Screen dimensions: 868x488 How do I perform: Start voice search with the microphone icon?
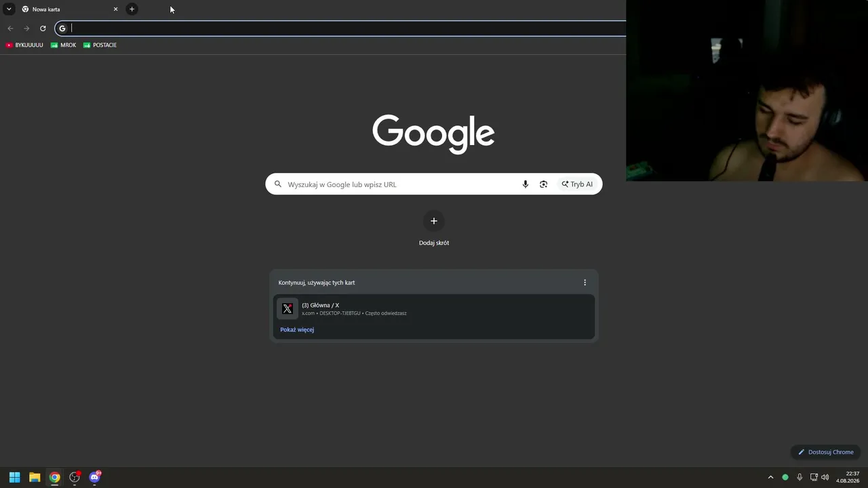coord(525,184)
